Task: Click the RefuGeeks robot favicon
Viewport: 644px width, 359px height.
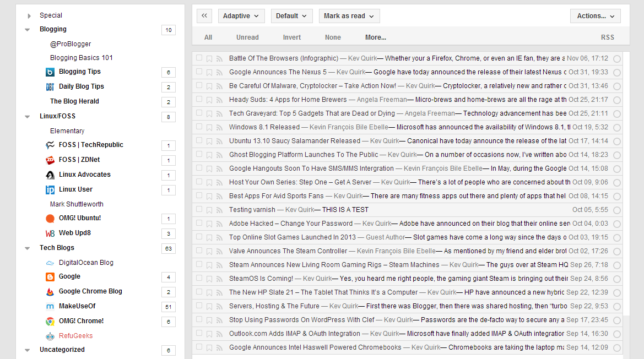Action: tap(50, 335)
